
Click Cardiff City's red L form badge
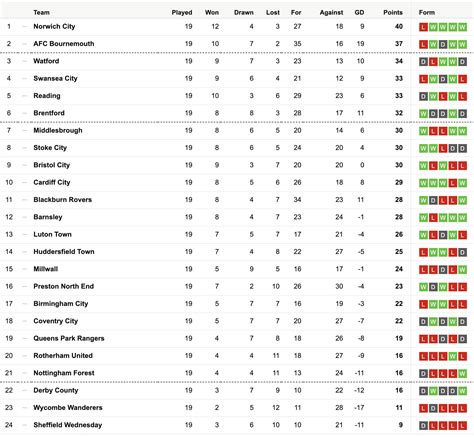click(453, 183)
